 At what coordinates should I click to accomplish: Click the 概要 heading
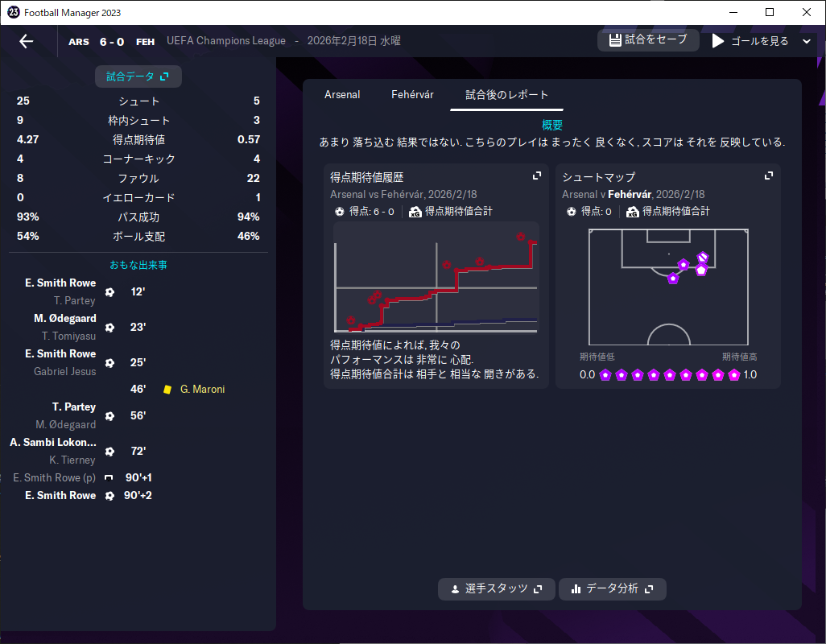pyautogui.click(x=552, y=125)
